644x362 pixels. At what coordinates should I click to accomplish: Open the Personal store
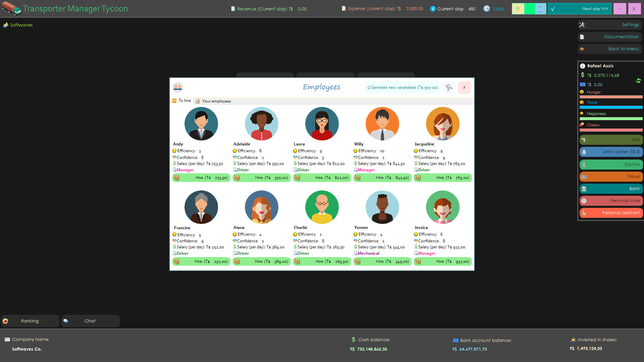click(610, 200)
